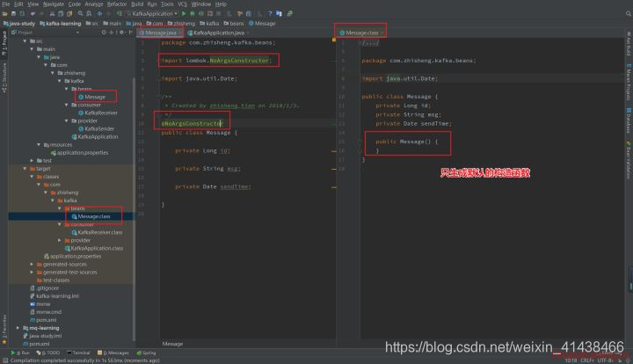The width and height of the screenshot is (633, 364).
Task: Select the Message.class tab in right editor
Action: click(x=360, y=33)
